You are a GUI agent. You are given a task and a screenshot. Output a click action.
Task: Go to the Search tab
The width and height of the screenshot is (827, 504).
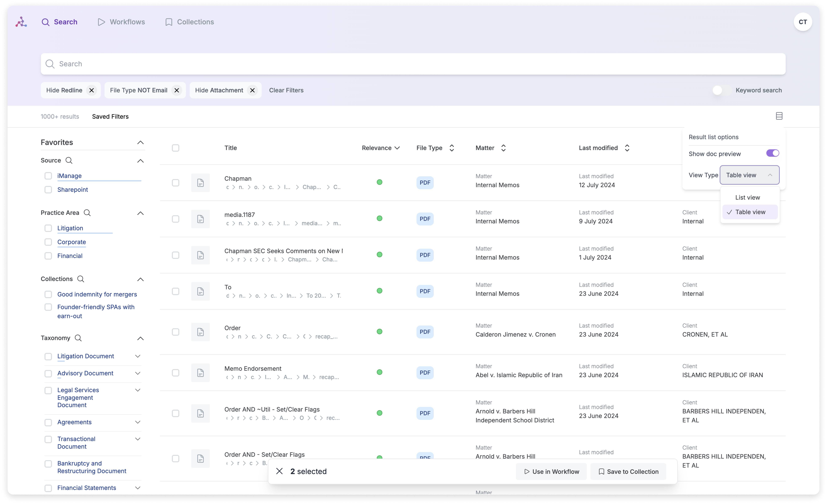click(x=59, y=22)
